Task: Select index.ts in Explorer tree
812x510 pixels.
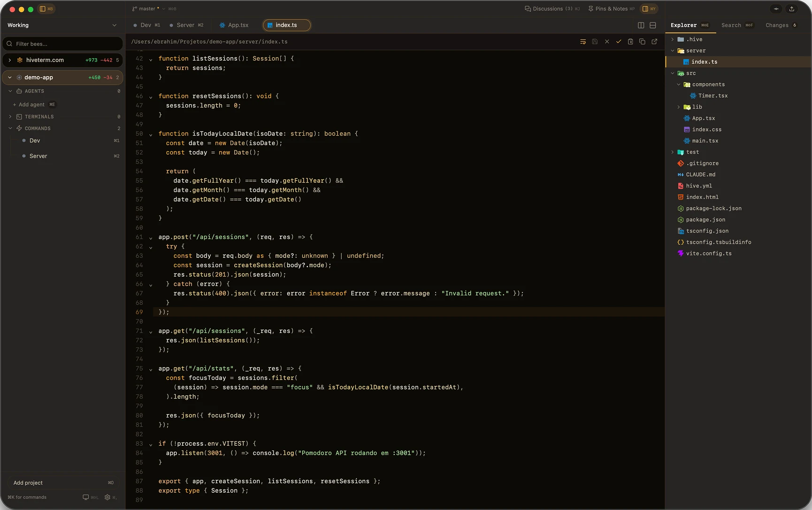Action: tap(739, 62)
